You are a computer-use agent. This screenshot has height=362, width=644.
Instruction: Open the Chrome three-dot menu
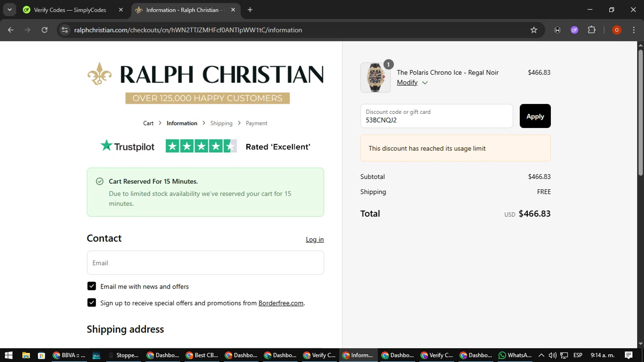(634, 30)
